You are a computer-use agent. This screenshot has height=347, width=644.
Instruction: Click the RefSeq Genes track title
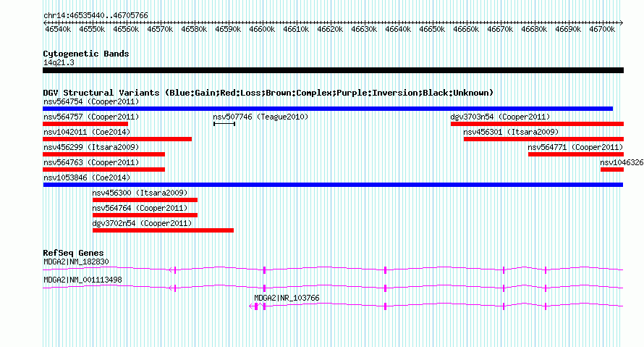point(73,253)
